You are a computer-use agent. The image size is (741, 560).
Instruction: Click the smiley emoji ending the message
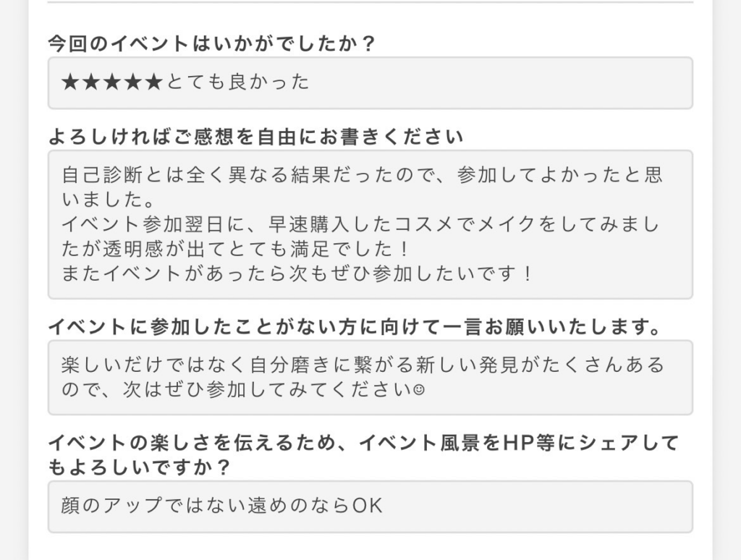coord(419,390)
